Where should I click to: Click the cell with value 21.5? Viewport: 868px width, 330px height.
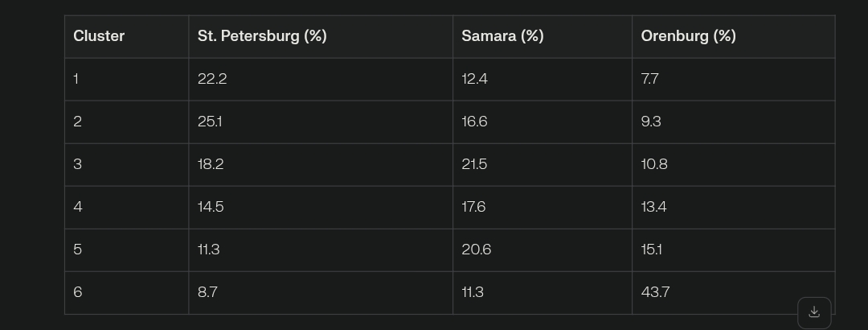tap(542, 165)
